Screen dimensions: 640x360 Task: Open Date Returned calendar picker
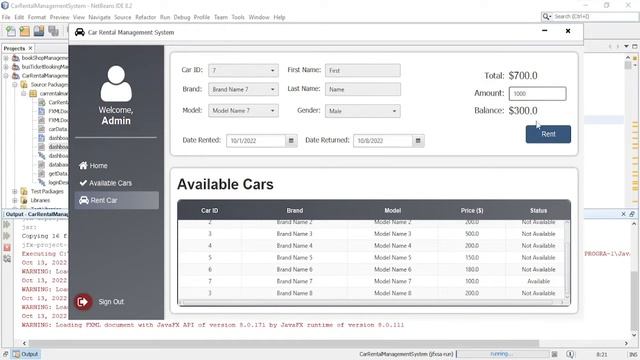[418, 140]
